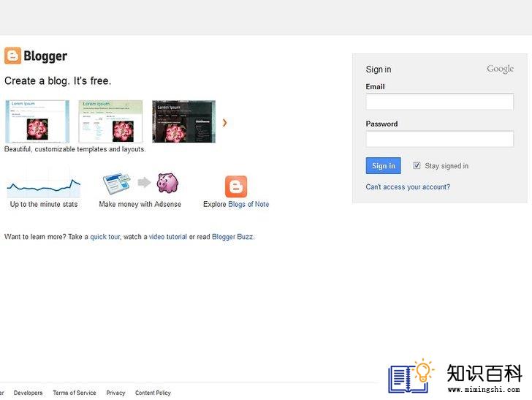The height and width of the screenshot is (400, 532).
Task: Focus the Email input field
Action: [440, 102]
